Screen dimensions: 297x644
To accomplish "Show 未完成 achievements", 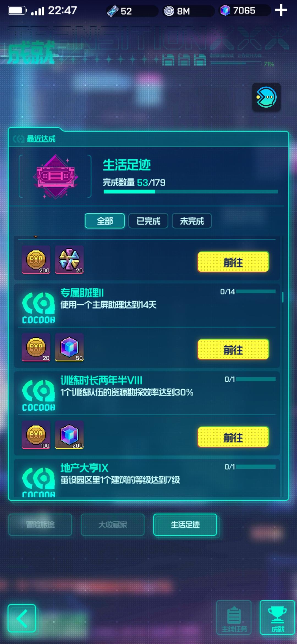I will coord(192,221).
